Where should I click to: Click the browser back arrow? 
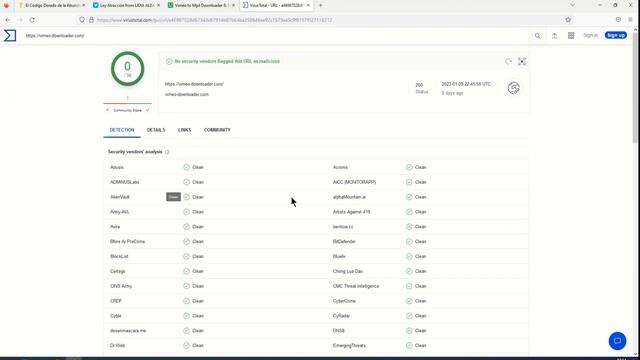click(x=8, y=20)
